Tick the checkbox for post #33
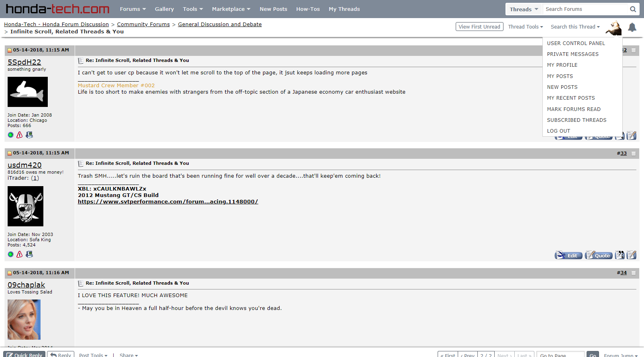The width and height of the screenshot is (644, 357). pyautogui.click(x=634, y=154)
